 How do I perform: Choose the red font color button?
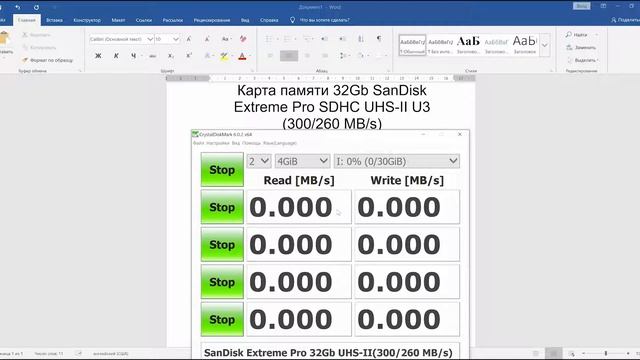click(242, 56)
